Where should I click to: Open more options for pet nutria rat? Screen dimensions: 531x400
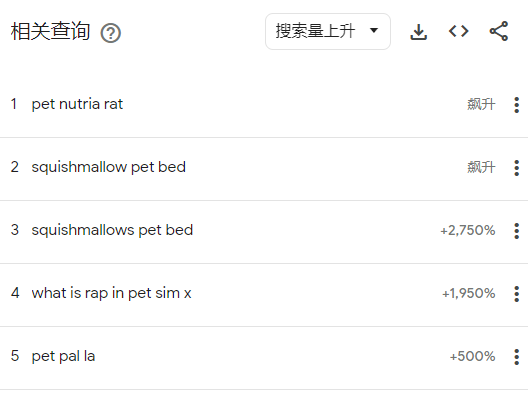coord(516,105)
